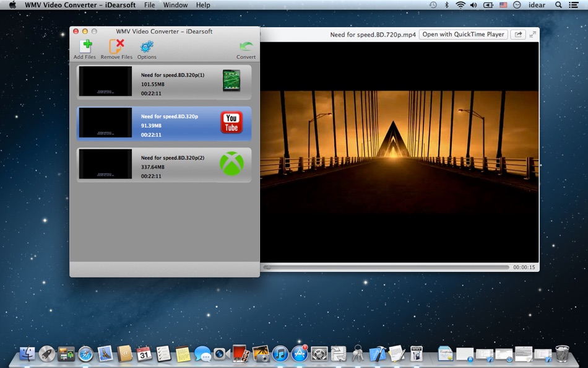The height and width of the screenshot is (368, 588).
Task: Click the video playback progress slider
Action: point(387,268)
